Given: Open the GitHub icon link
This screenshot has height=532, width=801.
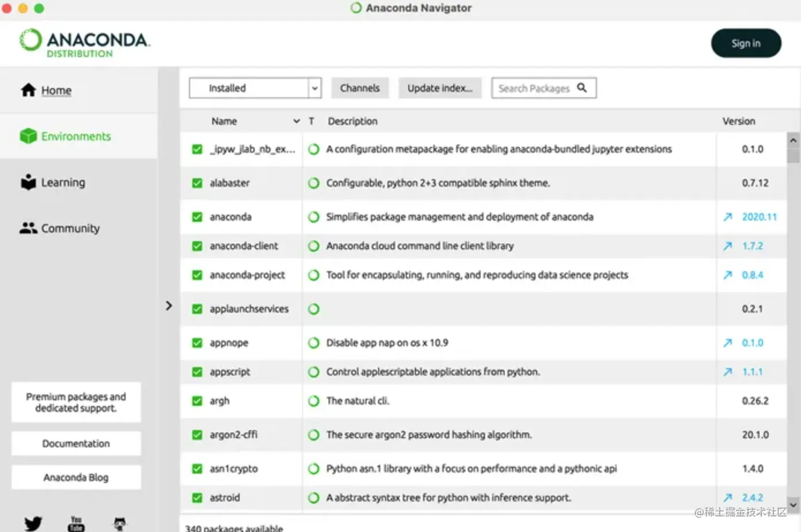Looking at the screenshot, I should click(119, 523).
